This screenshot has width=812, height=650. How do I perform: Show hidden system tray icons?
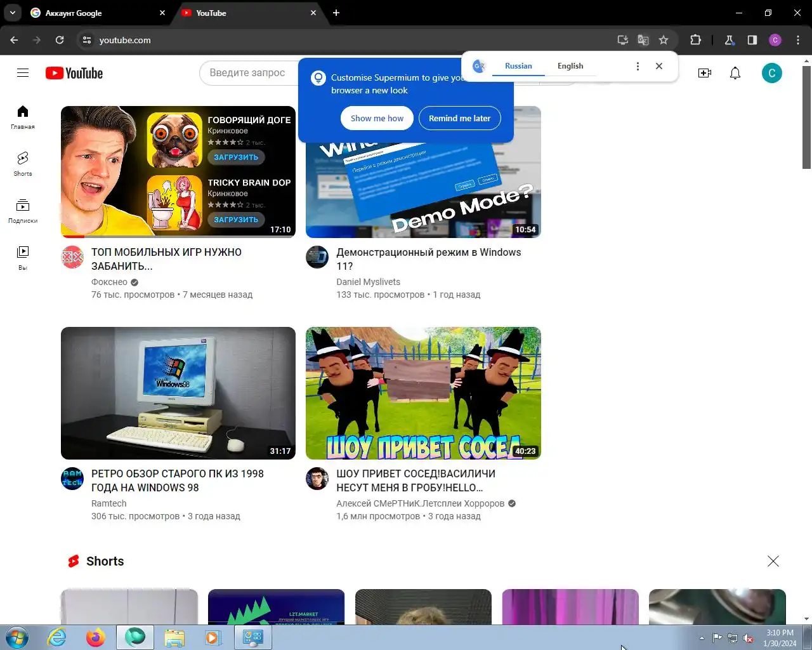pos(702,638)
